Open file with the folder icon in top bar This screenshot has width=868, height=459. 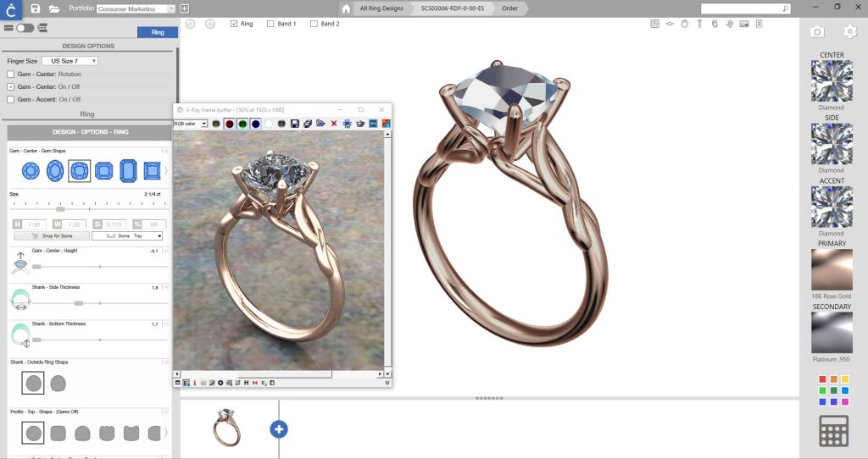coord(53,8)
